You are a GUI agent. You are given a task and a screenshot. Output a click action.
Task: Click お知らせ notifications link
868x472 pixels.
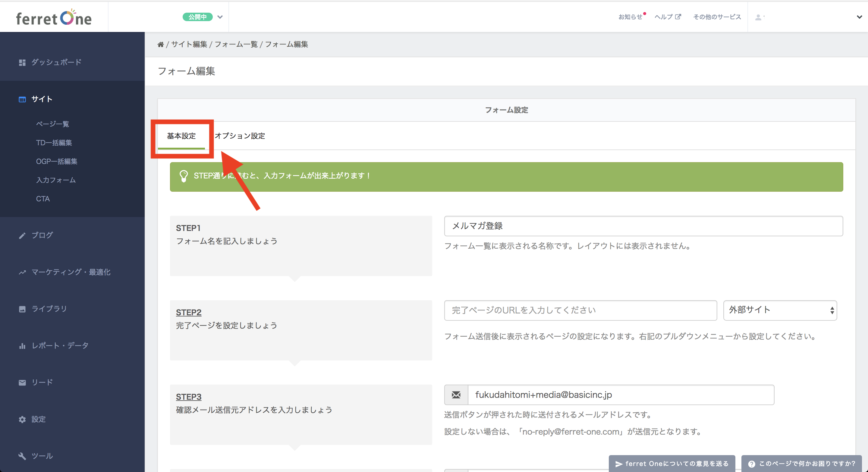(x=631, y=17)
